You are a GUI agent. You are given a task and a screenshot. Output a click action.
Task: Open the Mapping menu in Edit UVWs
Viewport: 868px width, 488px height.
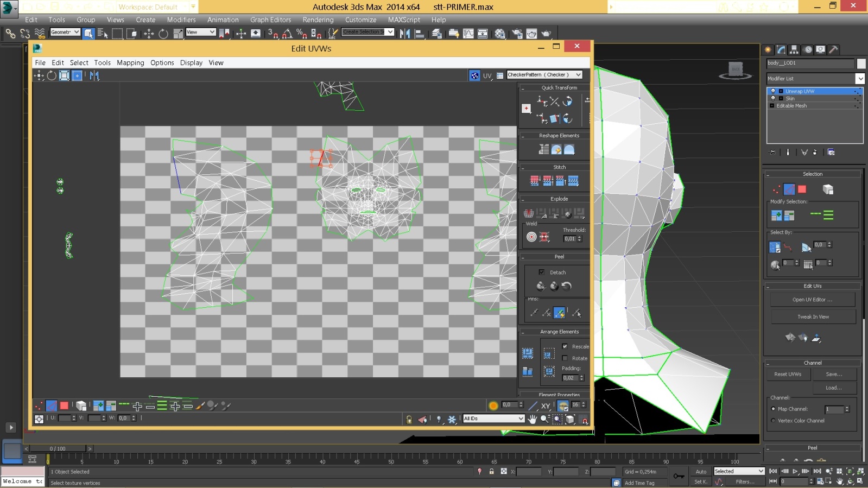pos(130,63)
